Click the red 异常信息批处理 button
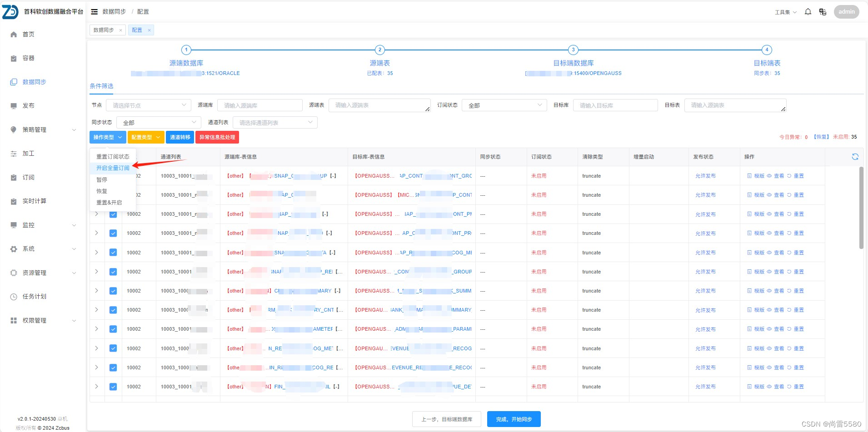Viewport: 868px width, 432px height. [x=217, y=137]
